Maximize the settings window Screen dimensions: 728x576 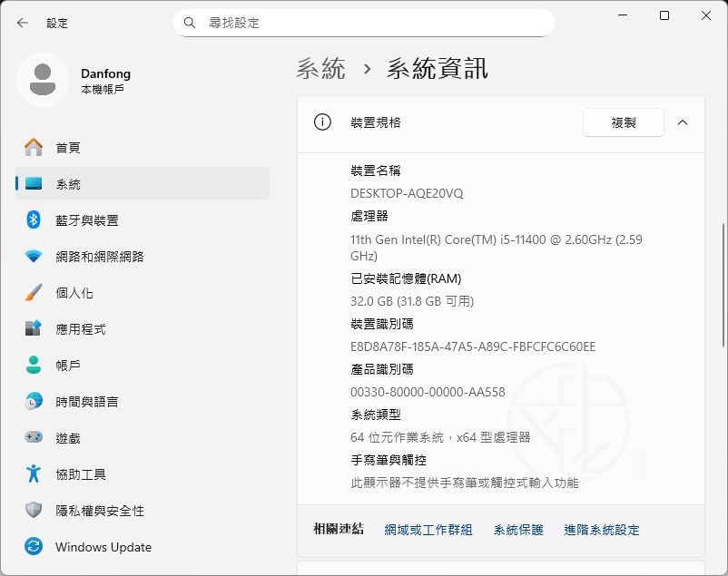click(x=664, y=15)
